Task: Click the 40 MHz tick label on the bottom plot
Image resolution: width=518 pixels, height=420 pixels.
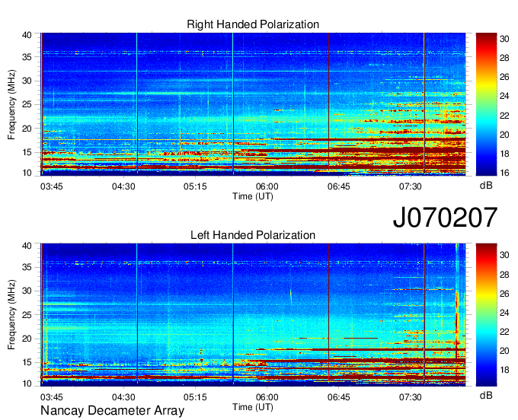Action: [27, 246]
